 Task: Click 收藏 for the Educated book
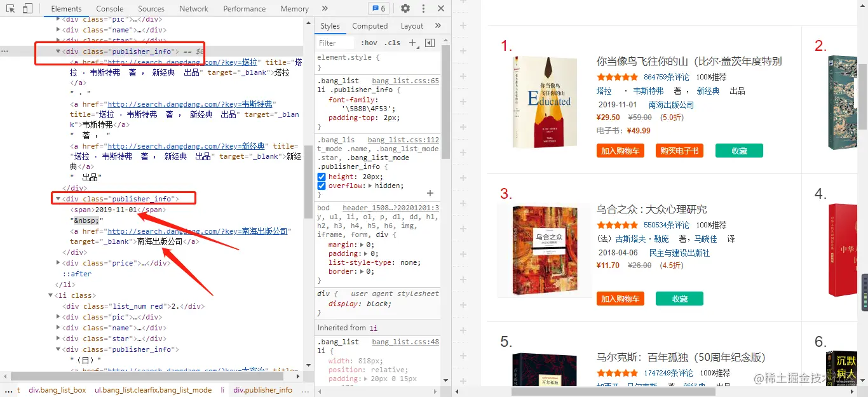739,151
